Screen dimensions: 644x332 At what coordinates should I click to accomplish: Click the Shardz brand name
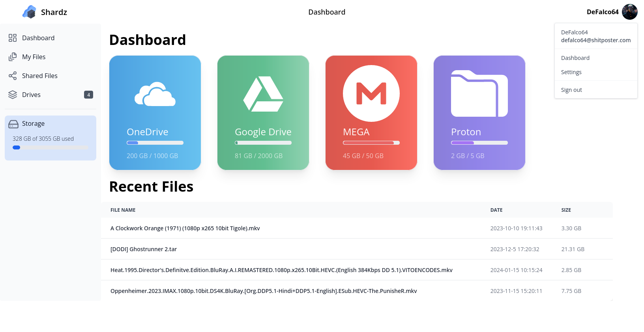point(54,12)
